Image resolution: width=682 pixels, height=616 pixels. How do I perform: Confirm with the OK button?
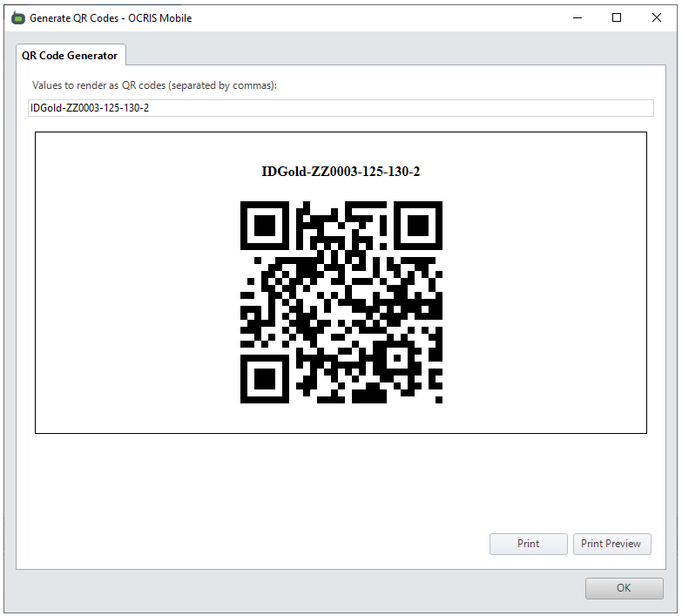click(x=624, y=588)
